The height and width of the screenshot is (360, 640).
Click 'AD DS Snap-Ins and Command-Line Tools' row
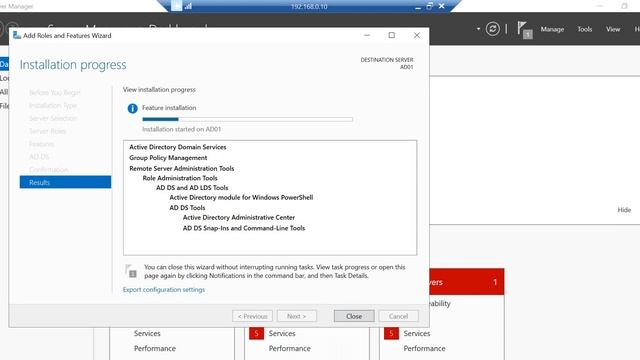pyautogui.click(x=244, y=228)
